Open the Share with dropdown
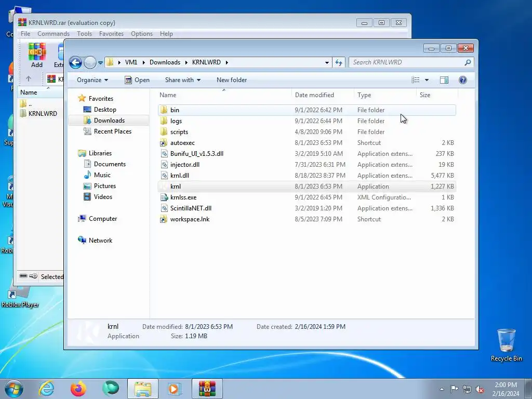This screenshot has height=399, width=532. pyautogui.click(x=182, y=80)
